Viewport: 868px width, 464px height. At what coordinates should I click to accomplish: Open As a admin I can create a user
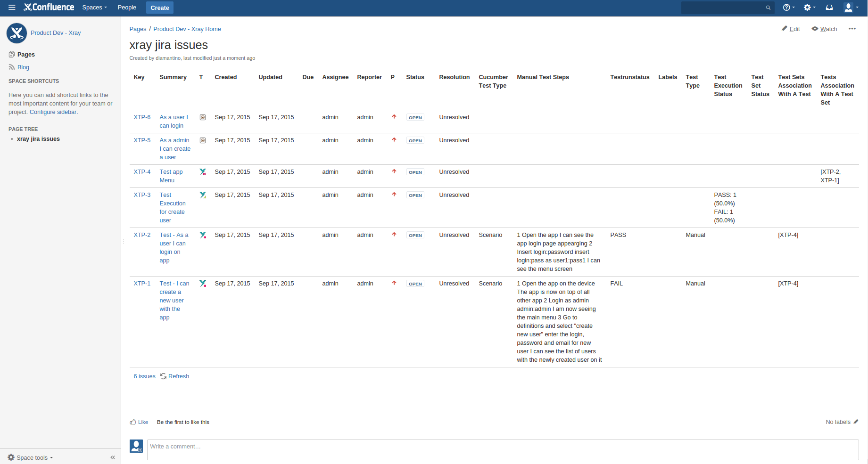[x=175, y=149]
